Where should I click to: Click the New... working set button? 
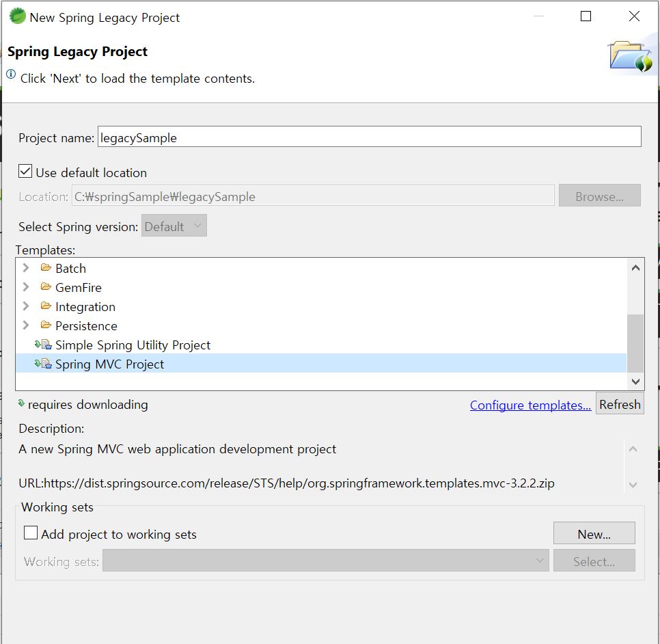tap(594, 534)
